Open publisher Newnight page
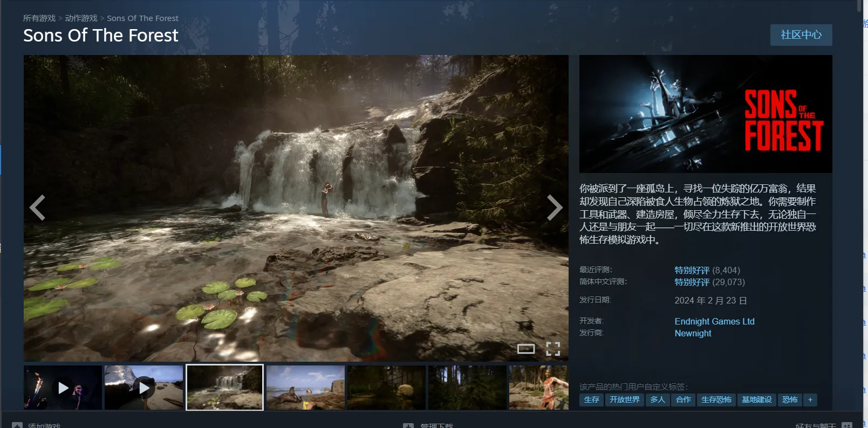Image resolution: width=868 pixels, height=428 pixels. click(693, 333)
